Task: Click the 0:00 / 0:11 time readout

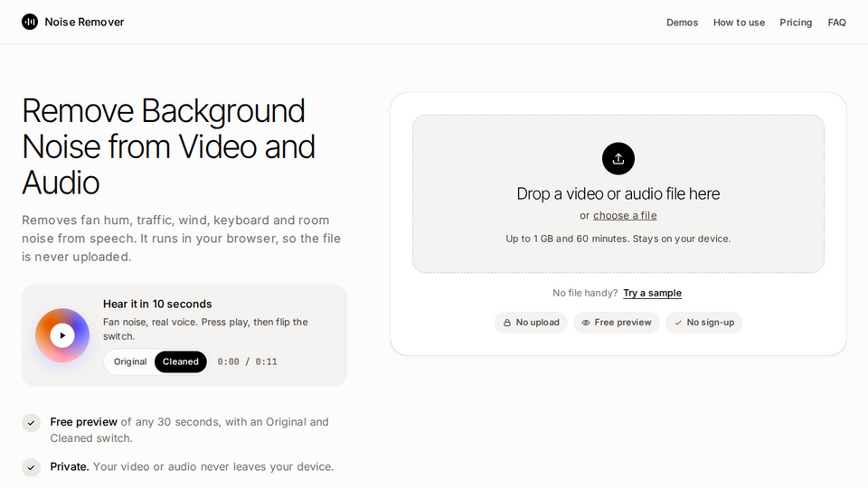Action: pyautogui.click(x=247, y=361)
